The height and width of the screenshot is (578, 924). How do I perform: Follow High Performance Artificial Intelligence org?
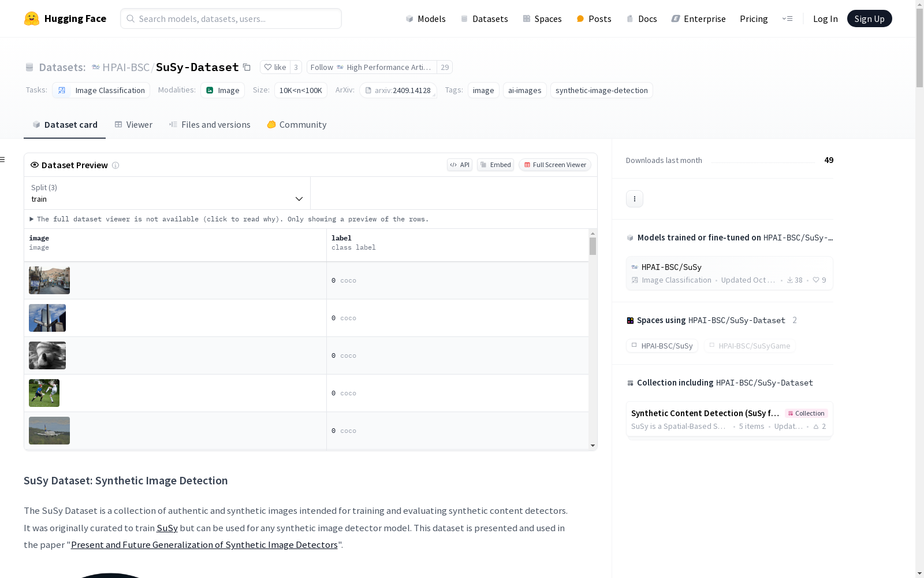(x=372, y=67)
